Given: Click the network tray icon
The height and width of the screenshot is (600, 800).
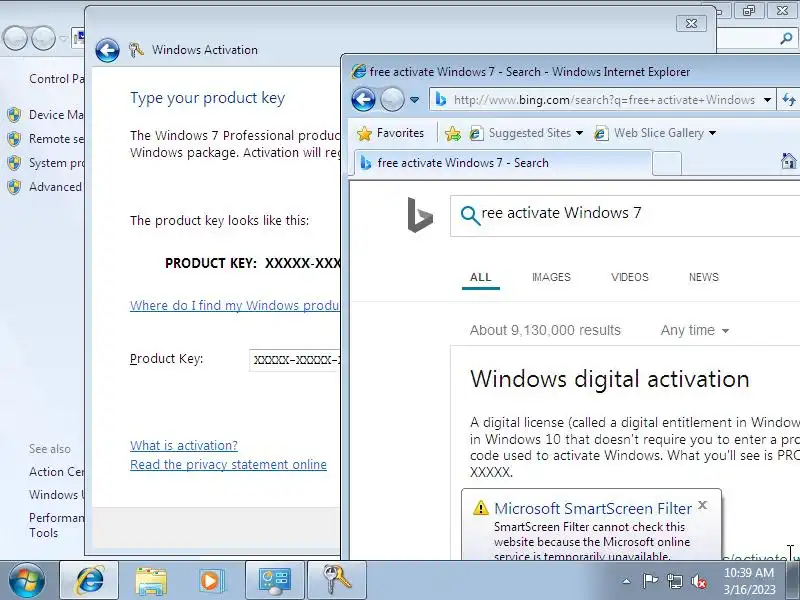Looking at the screenshot, I should 674,581.
